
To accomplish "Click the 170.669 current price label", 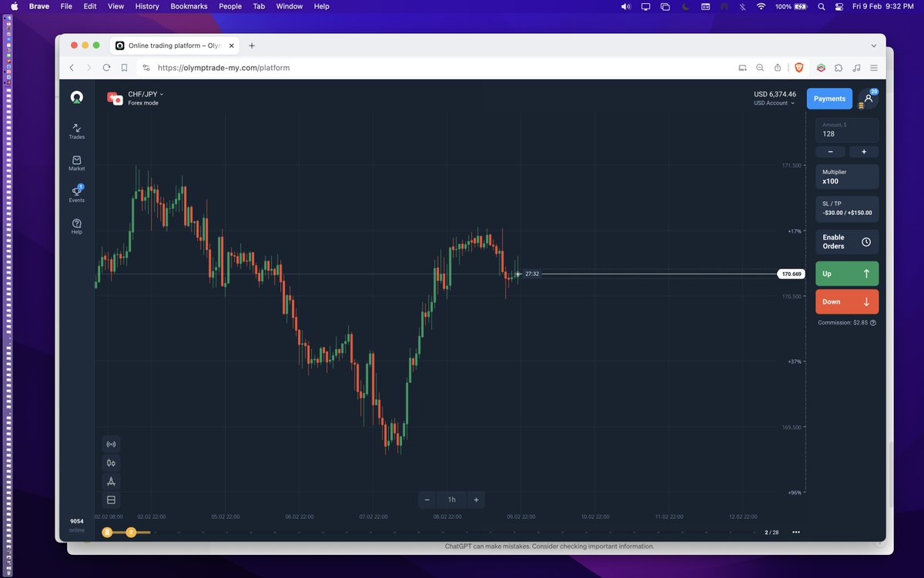I will [x=792, y=274].
